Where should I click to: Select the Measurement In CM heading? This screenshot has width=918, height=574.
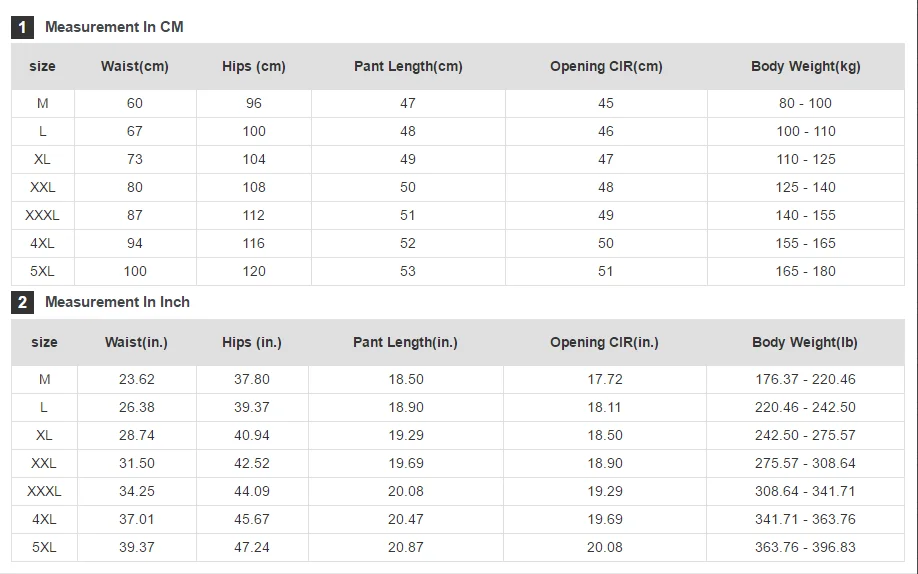click(x=114, y=27)
